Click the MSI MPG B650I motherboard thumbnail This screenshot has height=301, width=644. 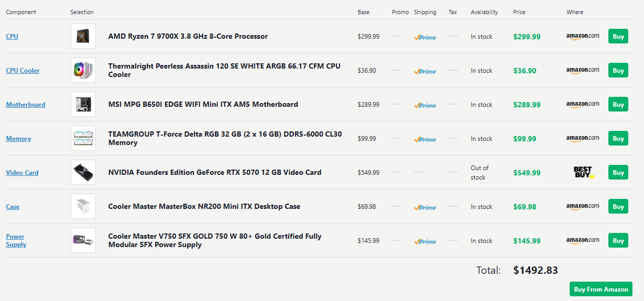(83, 104)
